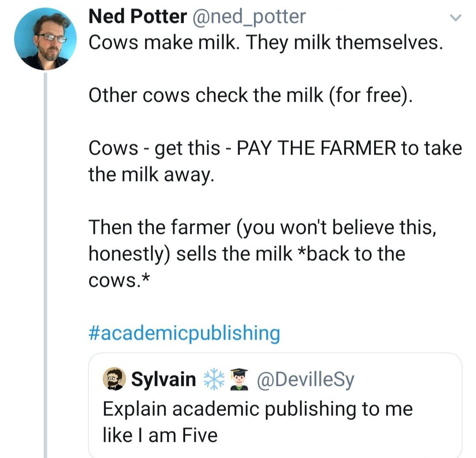This screenshot has height=458, width=476.
Task: Click the line "the milk away."
Action: [x=152, y=175]
